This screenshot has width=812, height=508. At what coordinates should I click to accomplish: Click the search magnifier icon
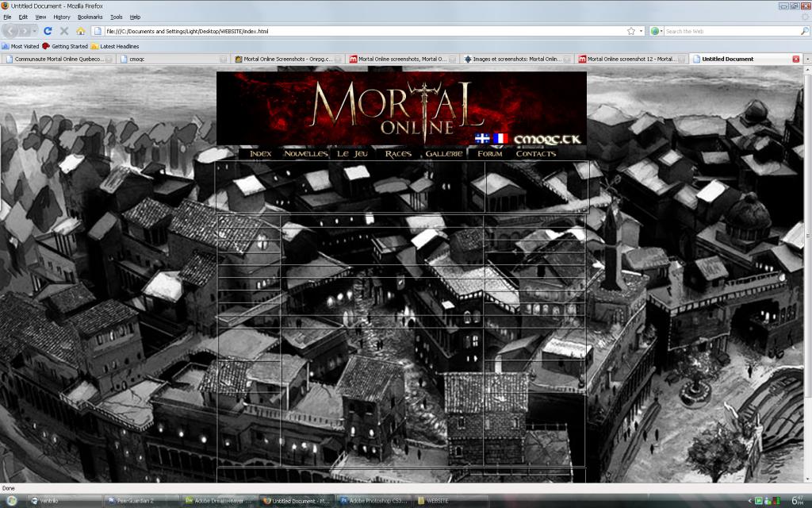pos(804,31)
